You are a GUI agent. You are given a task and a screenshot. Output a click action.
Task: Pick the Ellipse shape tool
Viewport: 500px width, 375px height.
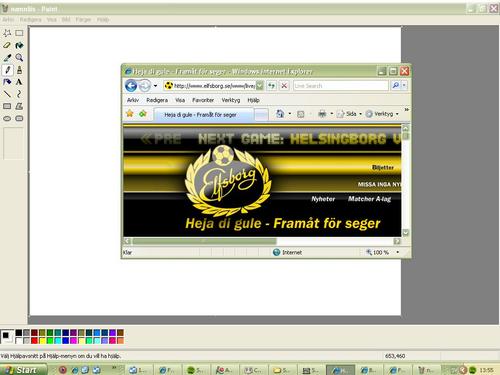(x=7, y=119)
